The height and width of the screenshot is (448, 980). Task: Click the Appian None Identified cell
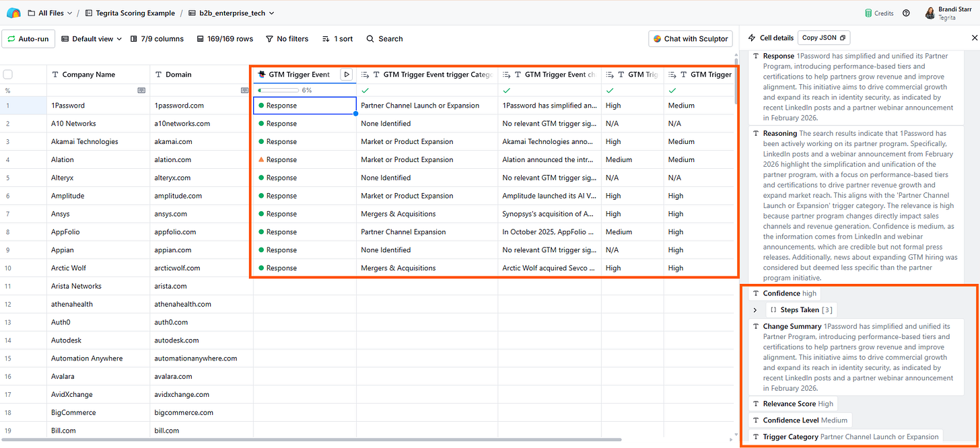pos(427,250)
